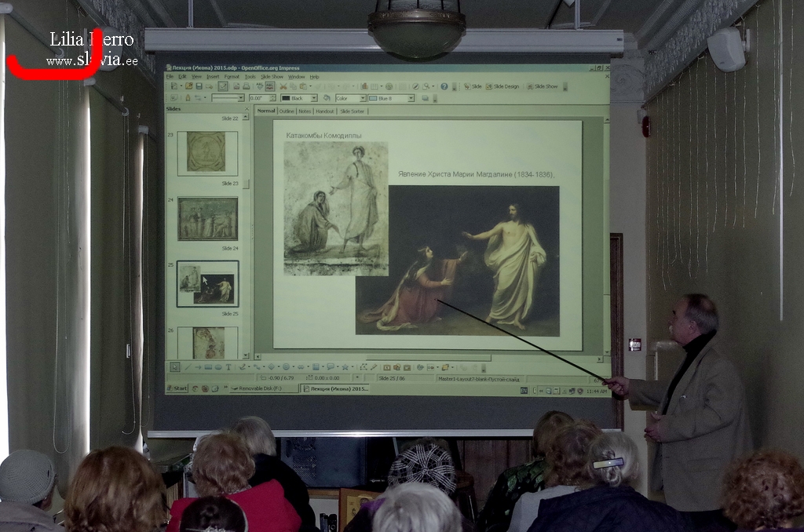Open the Navigator compass icon
Image resolution: width=804 pixels, height=532 pixels.
pyautogui.click(x=415, y=86)
